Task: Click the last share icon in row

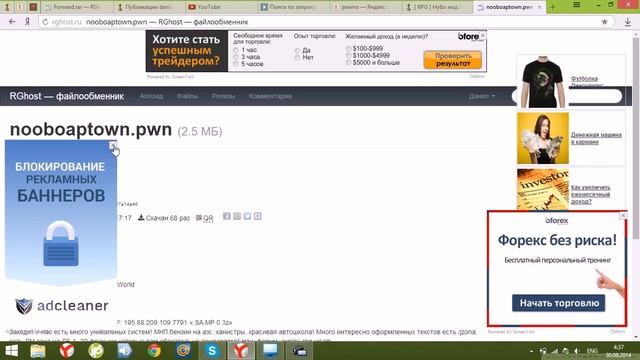Action: click(258, 216)
